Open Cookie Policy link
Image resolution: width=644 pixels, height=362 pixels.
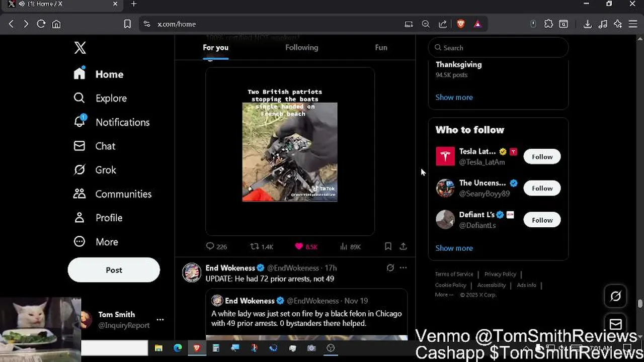(450, 285)
